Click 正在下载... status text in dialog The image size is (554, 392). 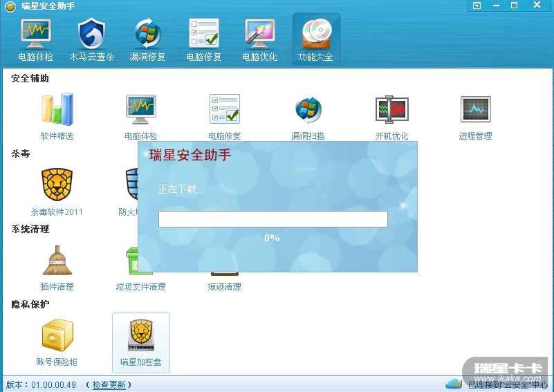[182, 189]
